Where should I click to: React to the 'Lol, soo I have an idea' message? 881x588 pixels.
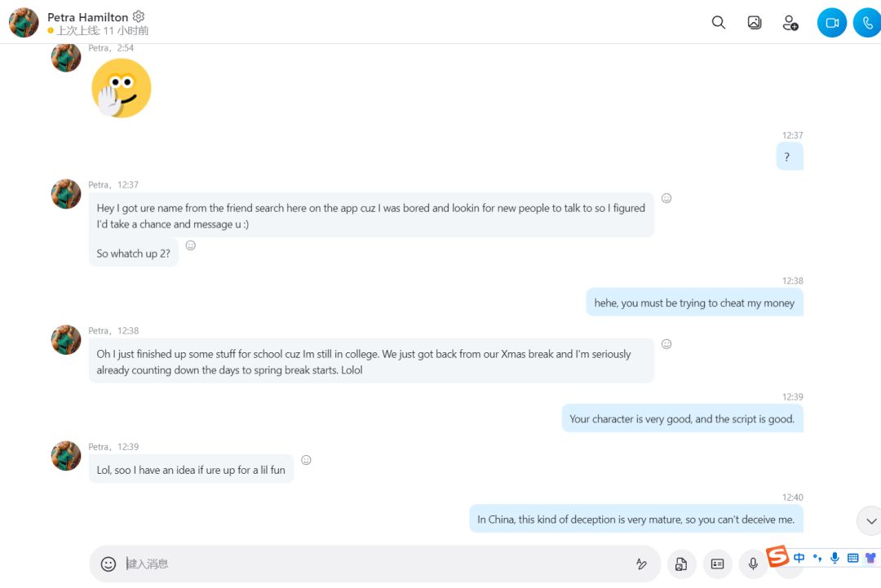[306, 460]
